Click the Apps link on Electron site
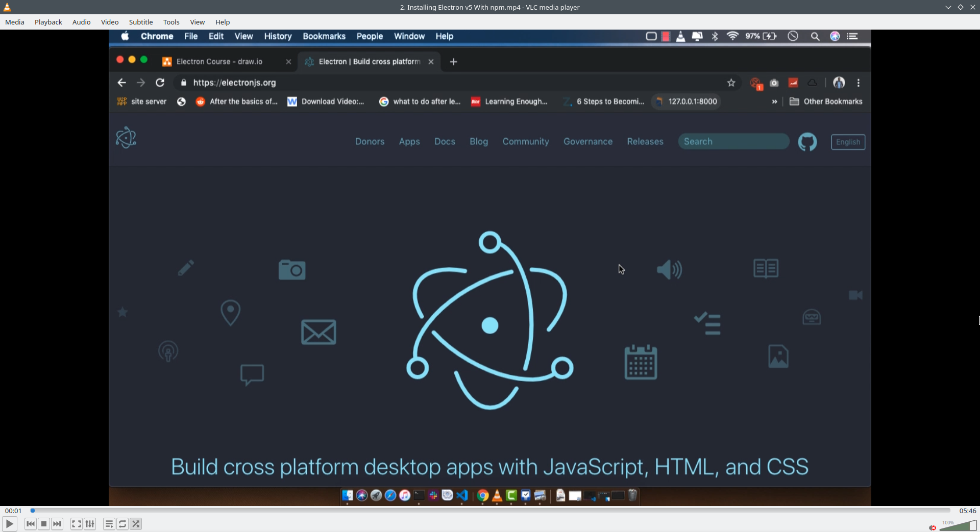980x532 pixels. (x=409, y=141)
